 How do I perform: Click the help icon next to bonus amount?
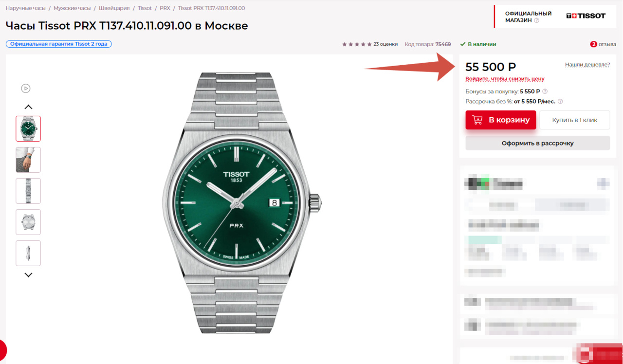(x=545, y=91)
